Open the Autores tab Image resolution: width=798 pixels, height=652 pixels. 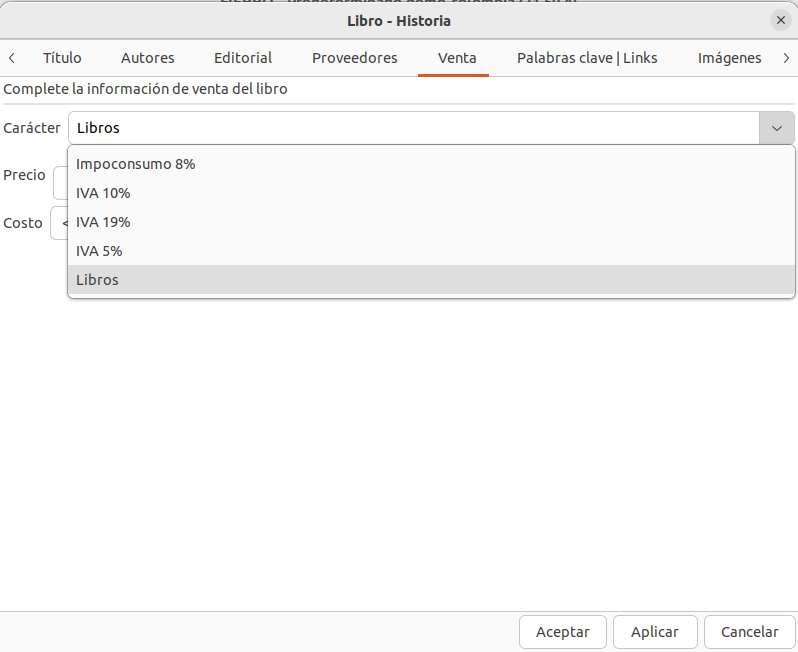pyautogui.click(x=148, y=58)
